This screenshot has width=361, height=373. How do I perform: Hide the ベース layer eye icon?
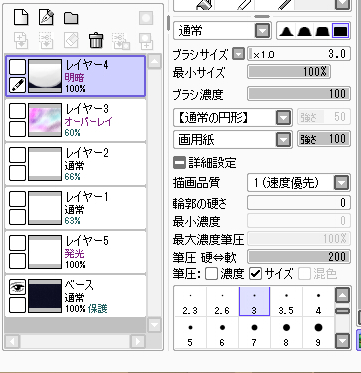click(x=17, y=287)
